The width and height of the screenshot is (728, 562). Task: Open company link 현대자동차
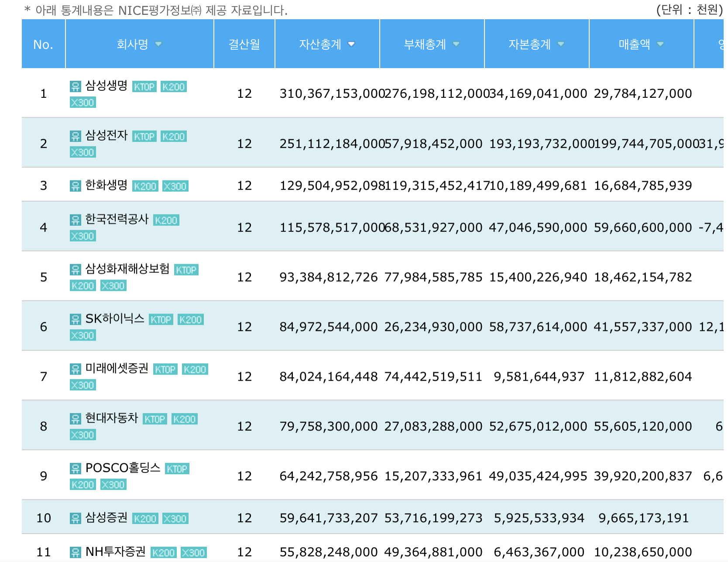point(112,419)
